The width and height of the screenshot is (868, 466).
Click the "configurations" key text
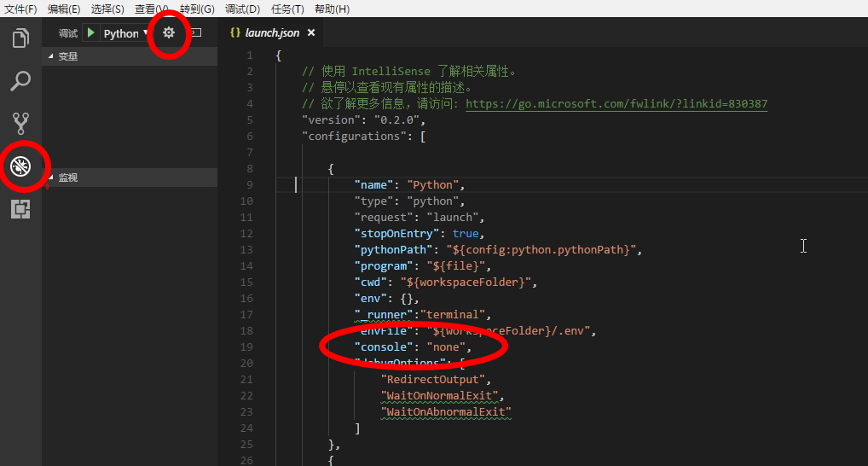pyautogui.click(x=354, y=136)
